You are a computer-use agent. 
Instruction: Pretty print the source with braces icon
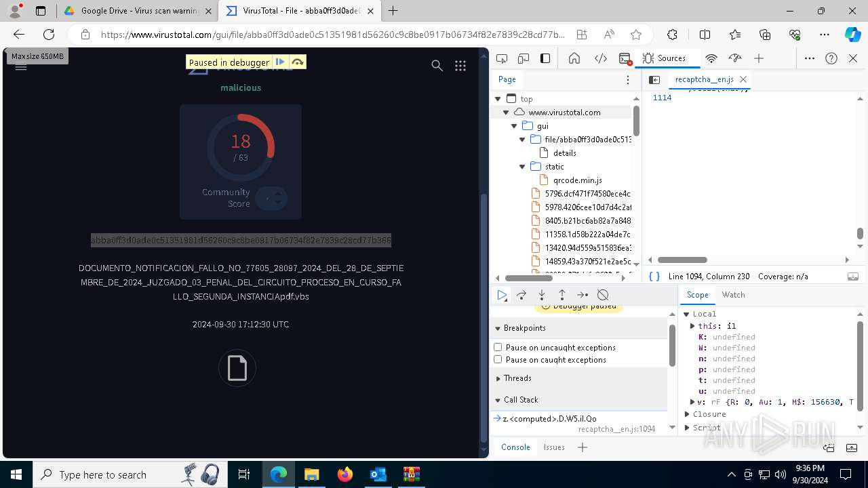[654, 277]
